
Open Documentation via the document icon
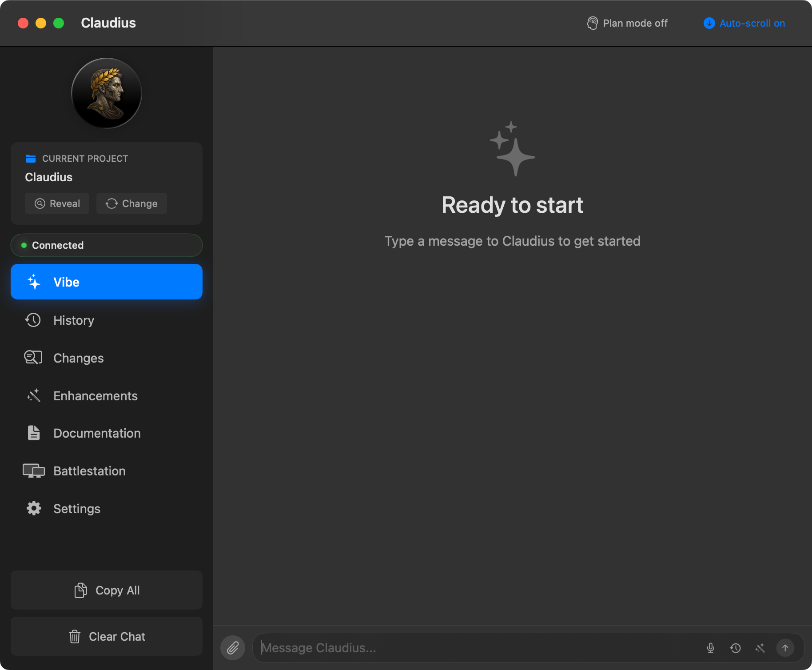(x=33, y=433)
